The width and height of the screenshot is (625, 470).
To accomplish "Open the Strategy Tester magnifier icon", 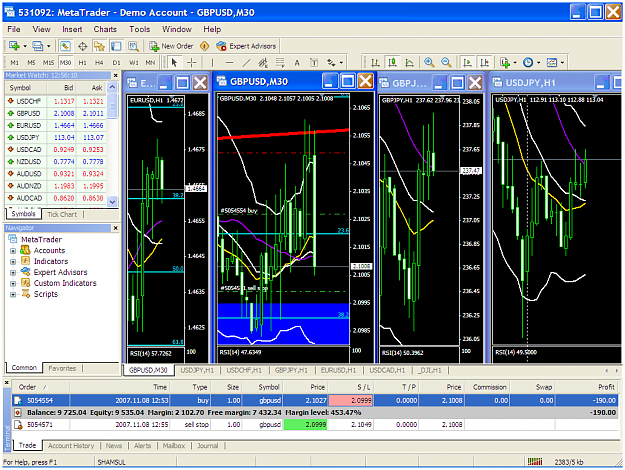I will [x=133, y=46].
